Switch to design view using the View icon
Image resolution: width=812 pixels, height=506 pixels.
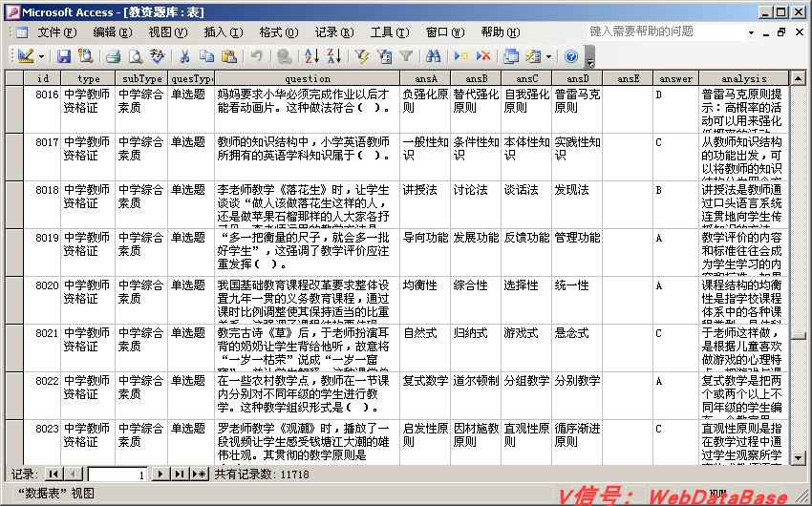pyautogui.click(x=25, y=56)
